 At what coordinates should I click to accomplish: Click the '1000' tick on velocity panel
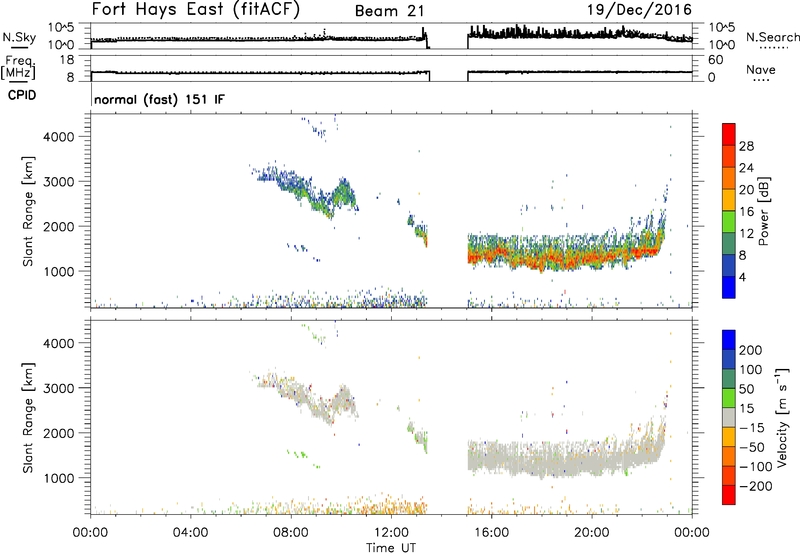coord(59,478)
